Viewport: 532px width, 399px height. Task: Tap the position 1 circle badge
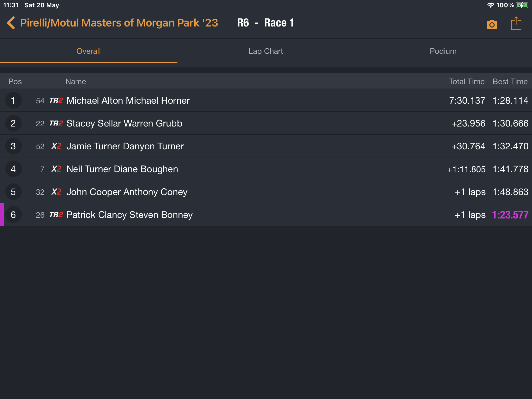pos(13,101)
